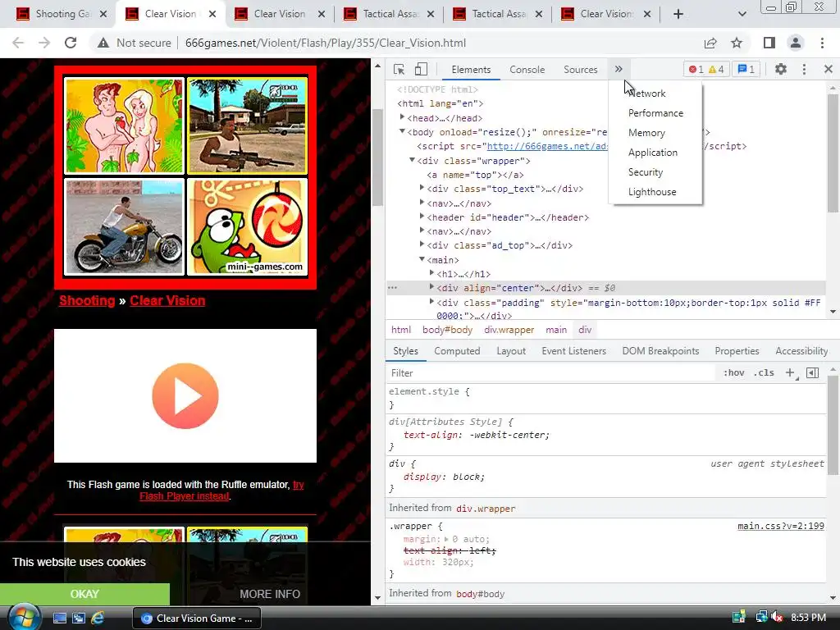Viewport: 840px width, 630px height.
Task: Click the red error count badge
Action: coord(696,69)
